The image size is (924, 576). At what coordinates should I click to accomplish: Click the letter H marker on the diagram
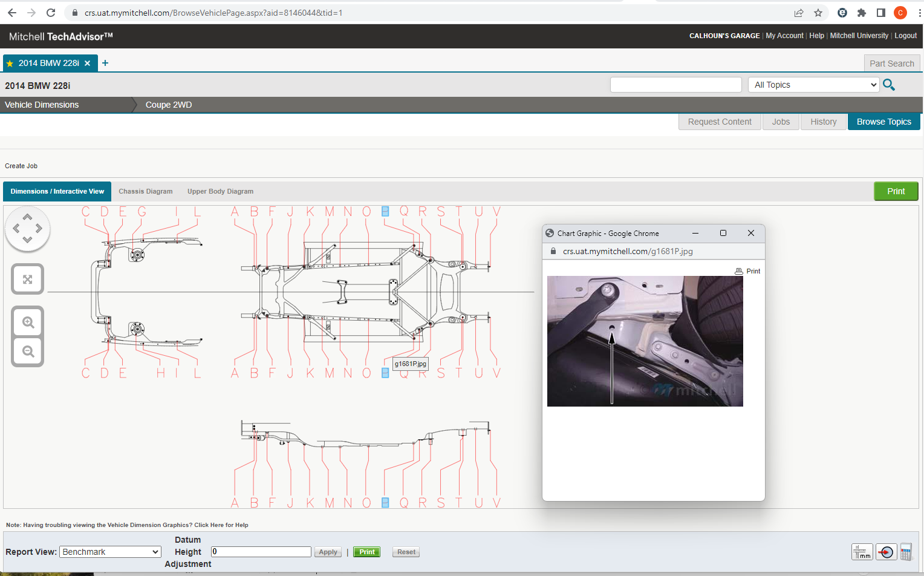[161, 373]
